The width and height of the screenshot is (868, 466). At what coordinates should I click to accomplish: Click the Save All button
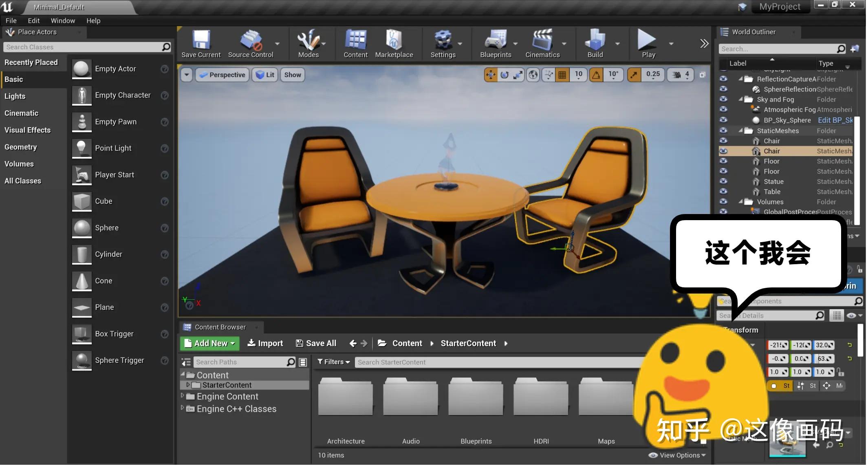(316, 343)
